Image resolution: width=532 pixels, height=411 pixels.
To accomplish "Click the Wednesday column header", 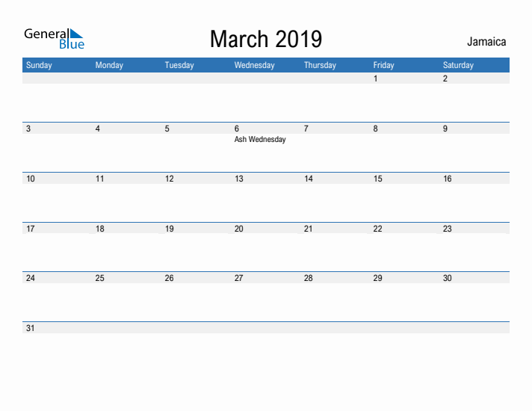I will click(x=255, y=65).
